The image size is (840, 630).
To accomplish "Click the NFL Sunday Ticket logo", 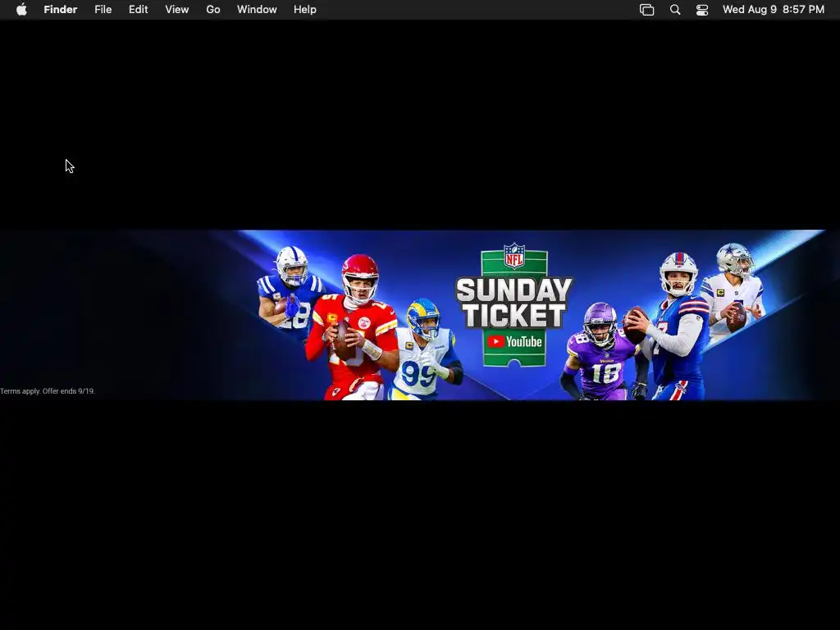I will 514,304.
